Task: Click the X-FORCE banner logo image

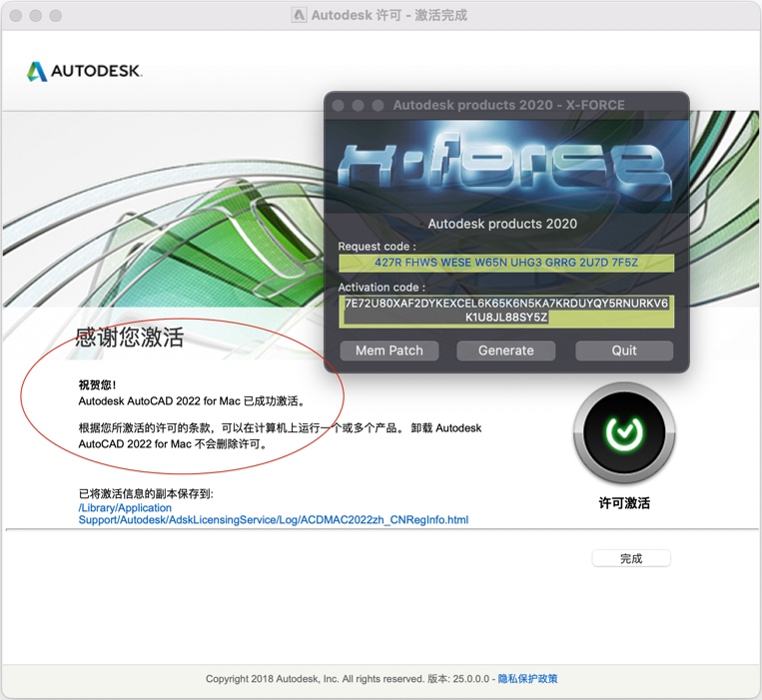Action: 505,166
